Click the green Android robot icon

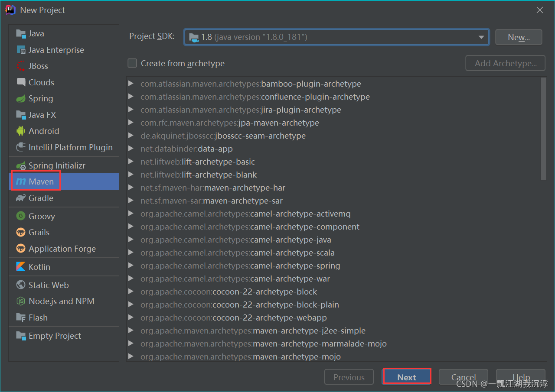click(21, 131)
